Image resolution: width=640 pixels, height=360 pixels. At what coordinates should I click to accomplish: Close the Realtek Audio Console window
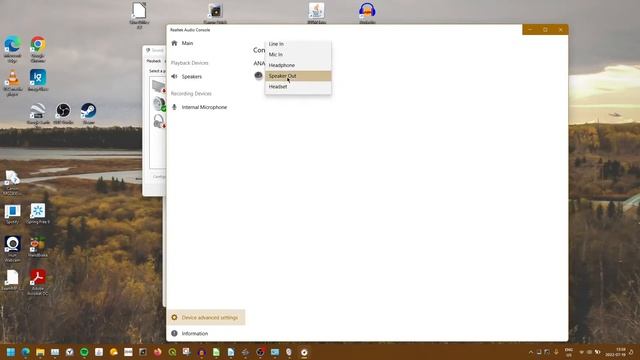click(x=561, y=30)
